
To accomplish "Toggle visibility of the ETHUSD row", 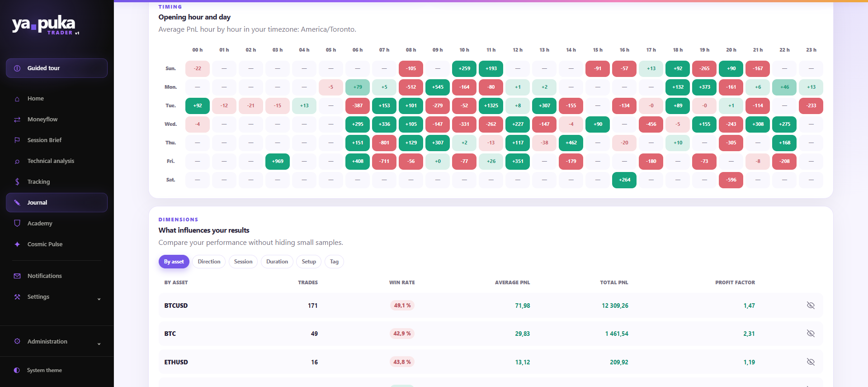I will pyautogui.click(x=811, y=362).
